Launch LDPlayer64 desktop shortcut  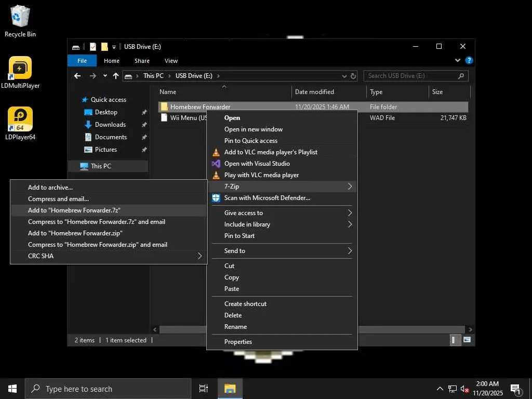(20, 124)
